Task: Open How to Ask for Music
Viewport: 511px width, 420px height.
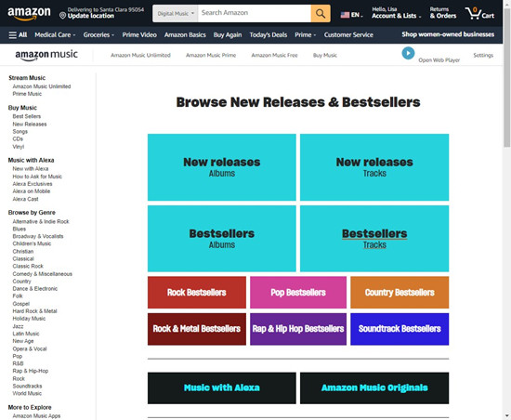Action: coord(37,177)
